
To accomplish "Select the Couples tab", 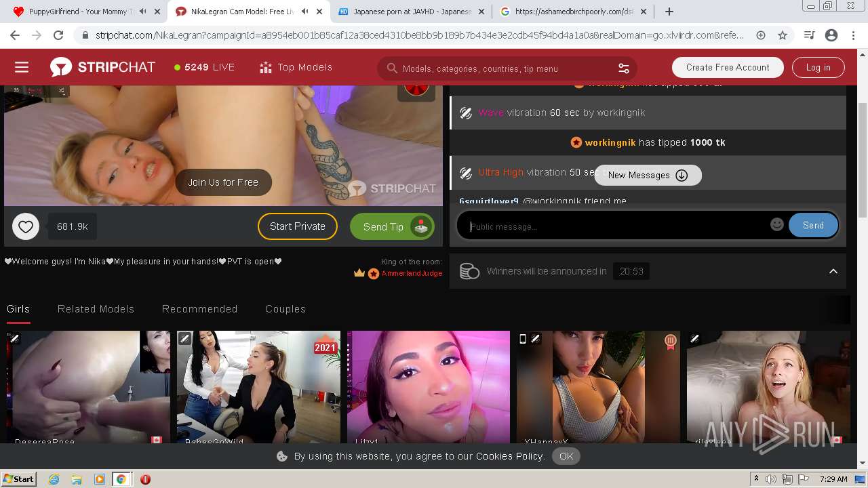I will (285, 309).
